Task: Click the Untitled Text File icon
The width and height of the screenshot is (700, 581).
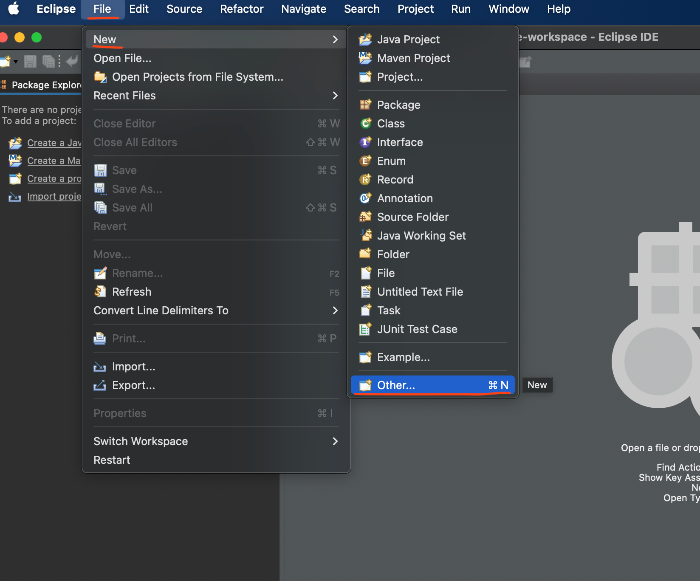Action: 366,292
